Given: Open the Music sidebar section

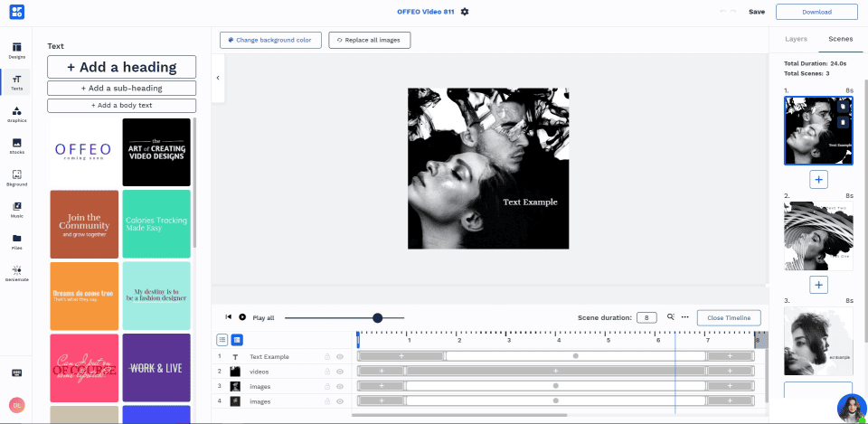Looking at the screenshot, I should pyautogui.click(x=16, y=210).
